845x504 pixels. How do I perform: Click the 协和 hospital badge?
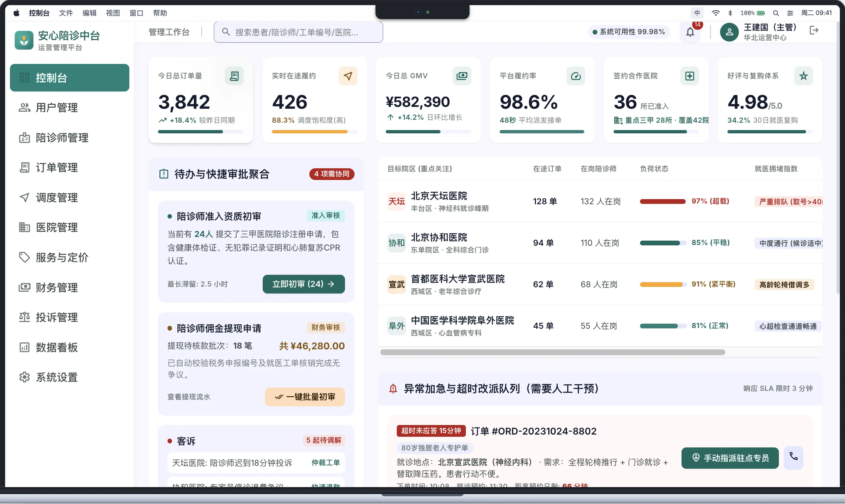[x=396, y=243]
